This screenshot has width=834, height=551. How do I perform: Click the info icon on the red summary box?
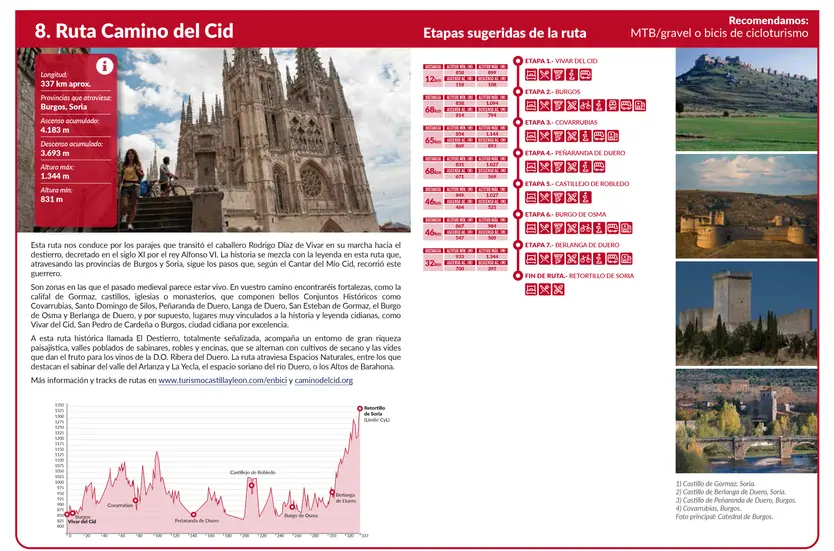click(x=104, y=66)
